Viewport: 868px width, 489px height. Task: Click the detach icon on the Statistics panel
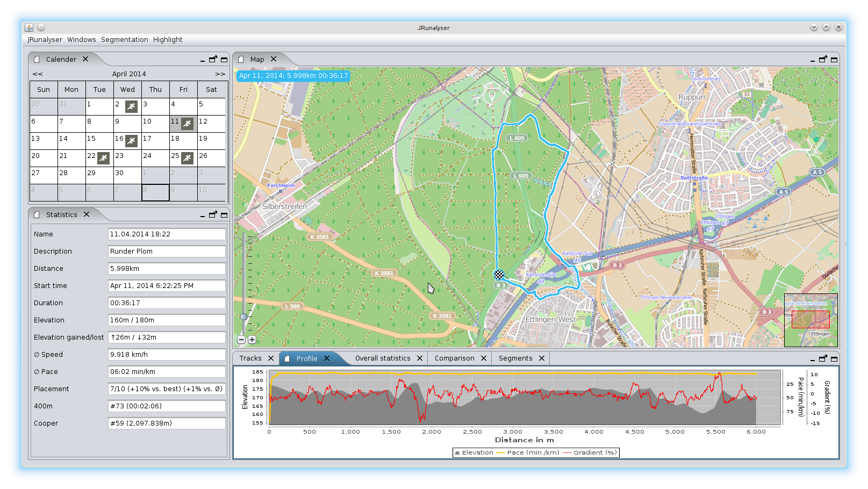213,214
